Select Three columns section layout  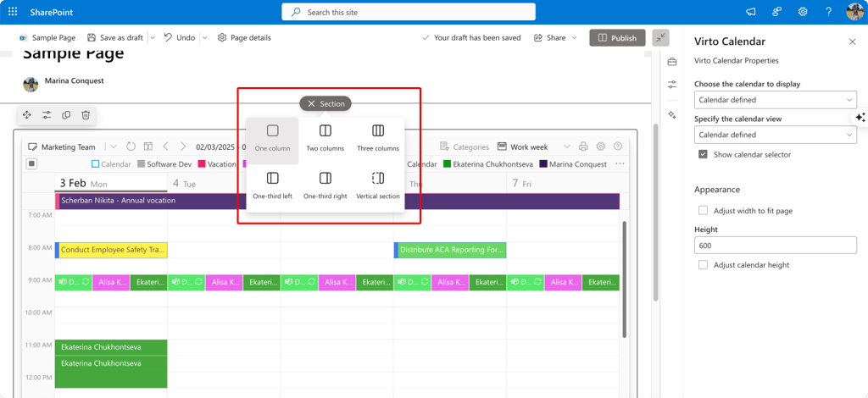pos(378,141)
